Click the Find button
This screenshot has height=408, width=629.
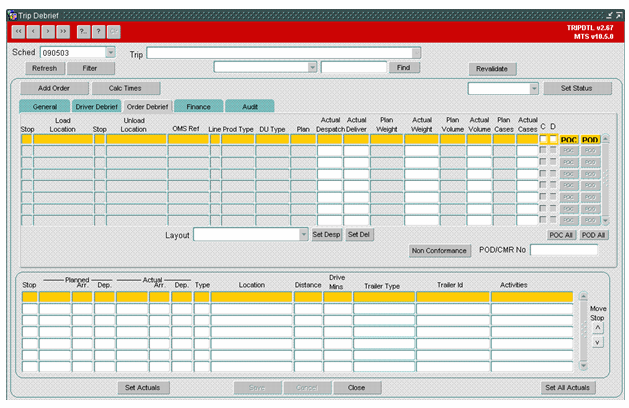[x=404, y=67]
